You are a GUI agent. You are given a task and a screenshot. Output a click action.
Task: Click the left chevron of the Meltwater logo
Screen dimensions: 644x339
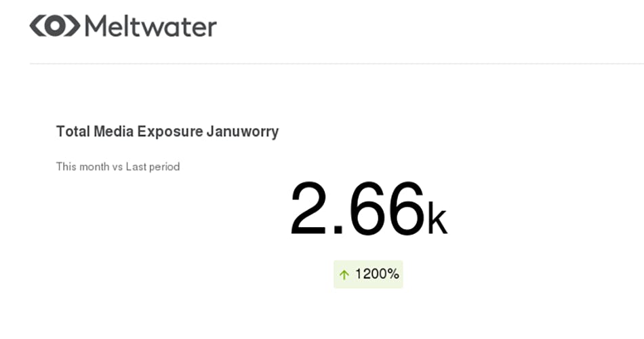tap(36, 26)
